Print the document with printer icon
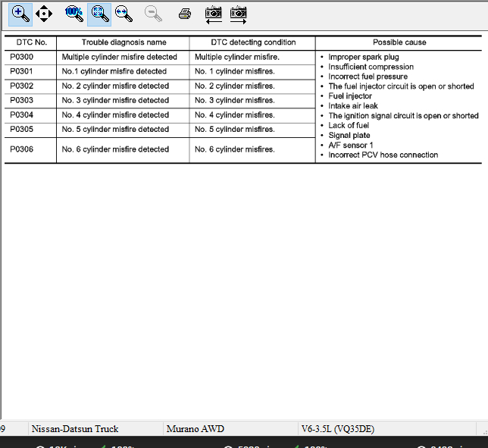Screen dimensions: 488x448 click(x=185, y=14)
